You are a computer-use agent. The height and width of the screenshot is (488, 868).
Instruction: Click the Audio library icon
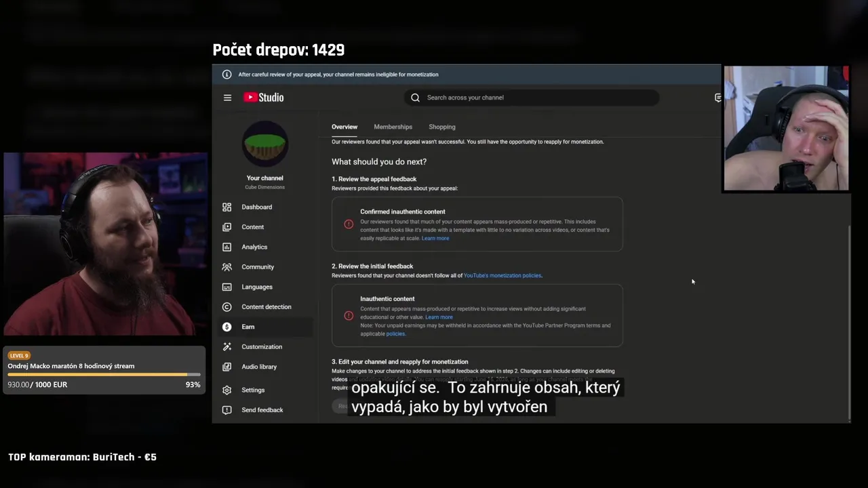click(x=226, y=367)
